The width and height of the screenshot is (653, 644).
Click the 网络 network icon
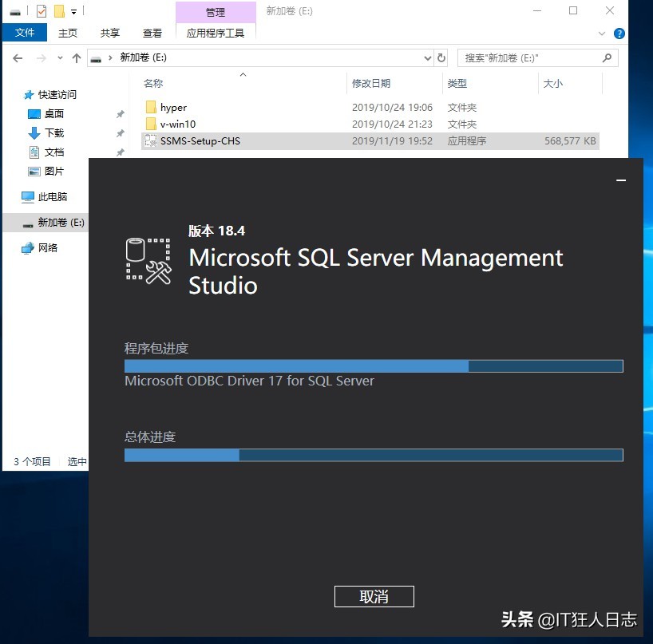click(28, 248)
